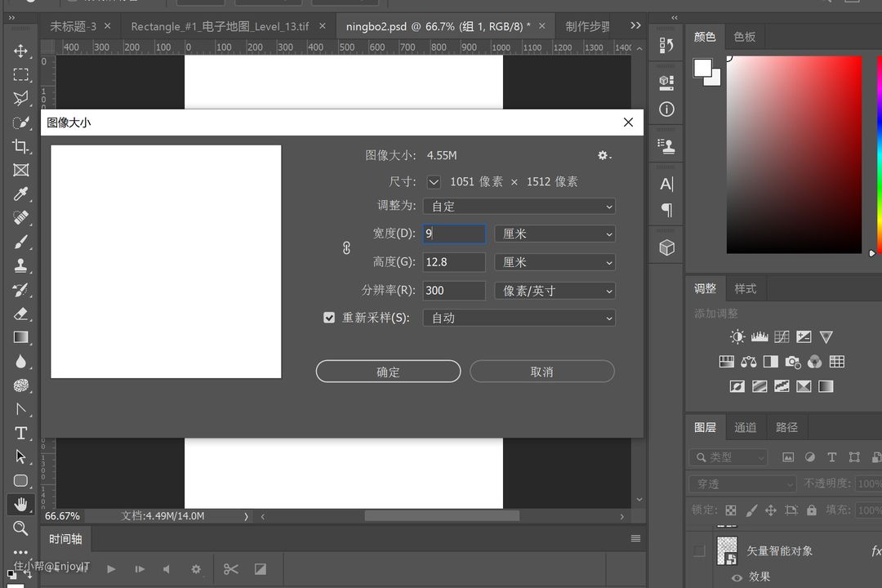Open the Image Size gear settings
The width and height of the screenshot is (882, 588).
point(604,155)
